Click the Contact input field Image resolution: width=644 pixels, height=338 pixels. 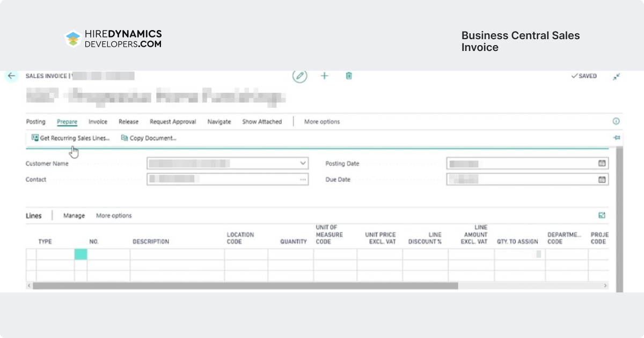point(228,179)
